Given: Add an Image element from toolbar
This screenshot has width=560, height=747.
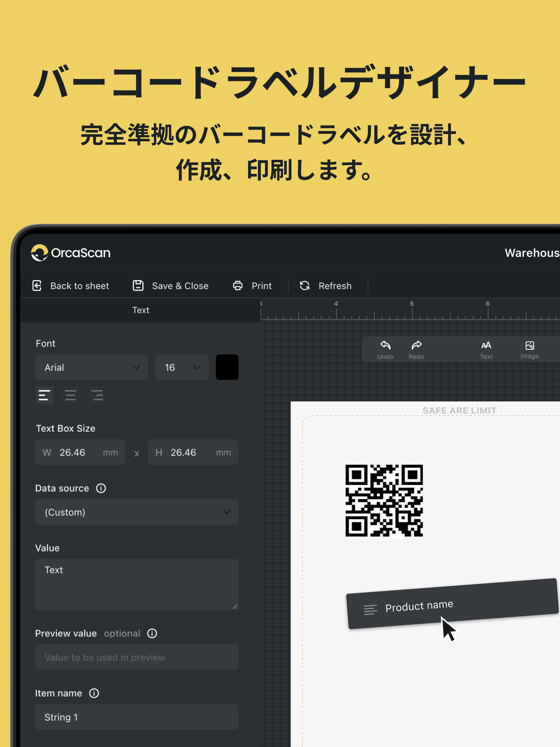Looking at the screenshot, I should pos(529,350).
